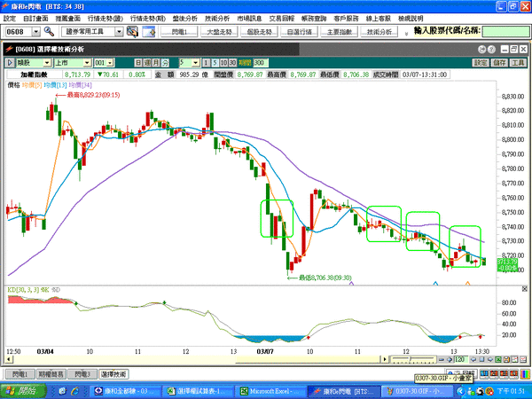Click the magnifier search icon beside 0608
This screenshot has width=532, height=399.
coord(49,32)
